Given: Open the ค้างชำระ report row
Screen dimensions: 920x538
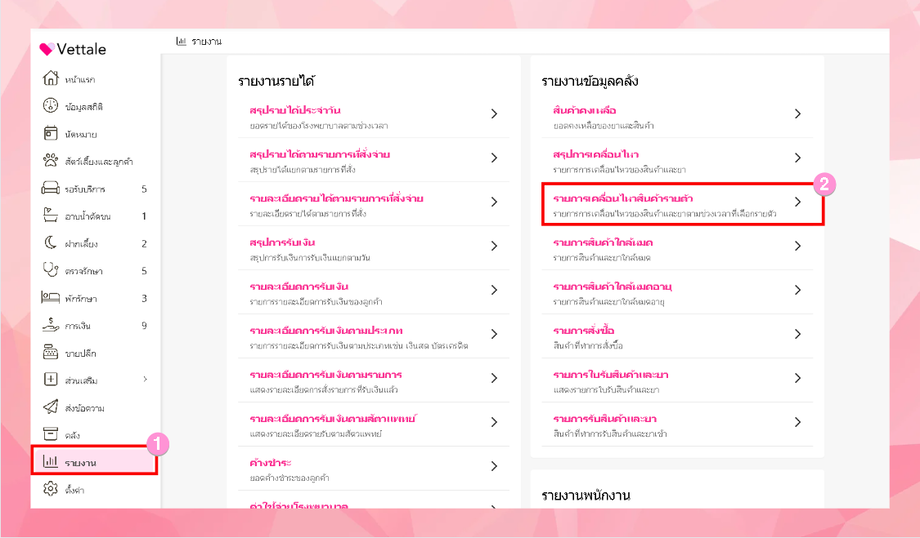Looking at the screenshot, I should point(272,464).
